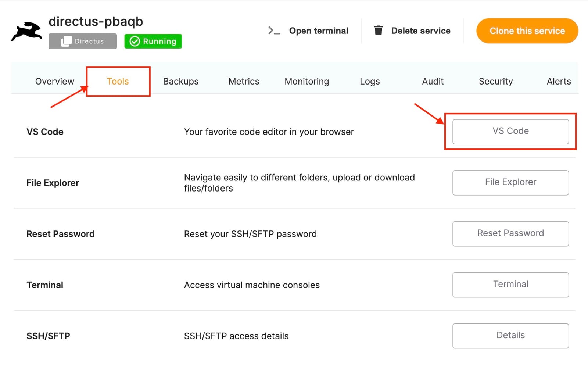Switch to the Metrics tab
The width and height of the screenshot is (588, 365).
(x=244, y=81)
